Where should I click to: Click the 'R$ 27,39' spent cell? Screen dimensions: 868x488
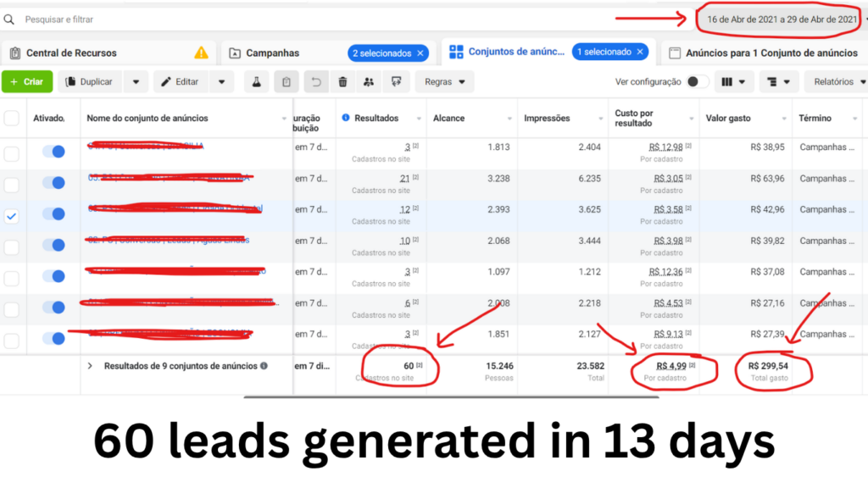click(x=767, y=334)
